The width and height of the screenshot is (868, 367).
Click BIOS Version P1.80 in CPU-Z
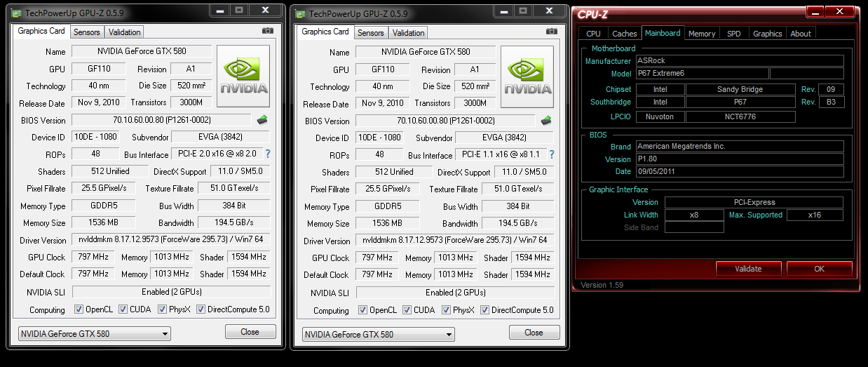740,159
